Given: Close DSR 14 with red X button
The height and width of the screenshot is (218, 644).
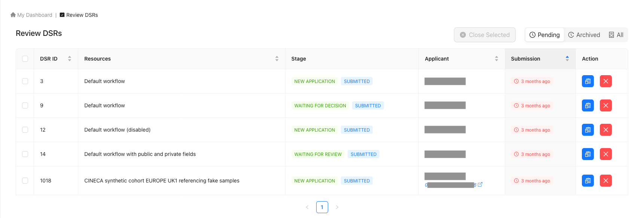Looking at the screenshot, I should tap(605, 154).
